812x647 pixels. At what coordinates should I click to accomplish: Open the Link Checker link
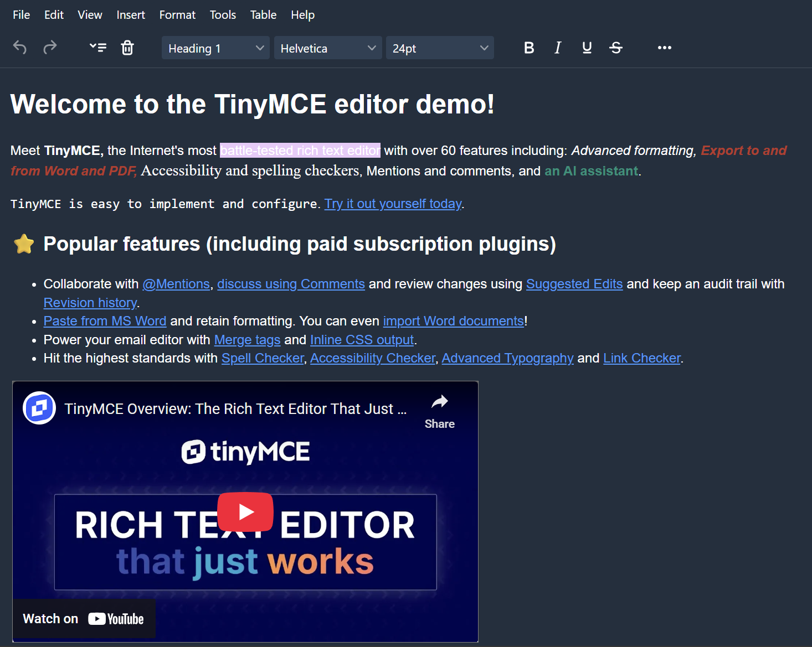[x=642, y=358]
